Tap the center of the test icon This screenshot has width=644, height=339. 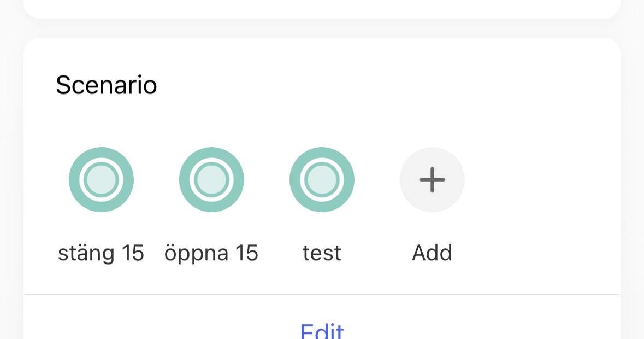click(x=322, y=179)
